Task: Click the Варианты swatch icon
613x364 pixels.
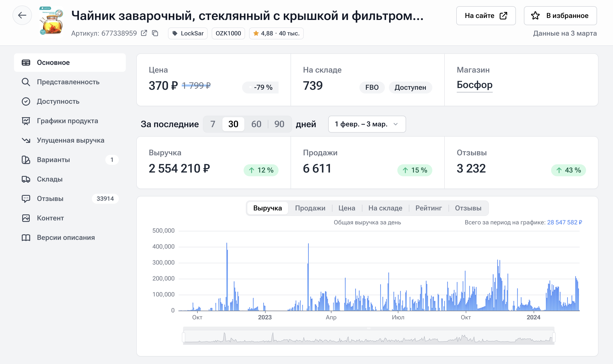Action: click(26, 160)
